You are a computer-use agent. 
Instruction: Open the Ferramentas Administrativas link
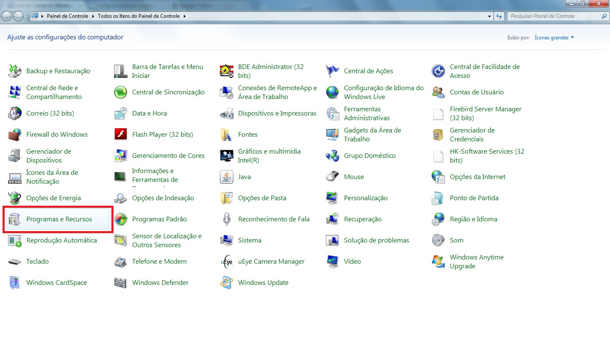tap(366, 113)
